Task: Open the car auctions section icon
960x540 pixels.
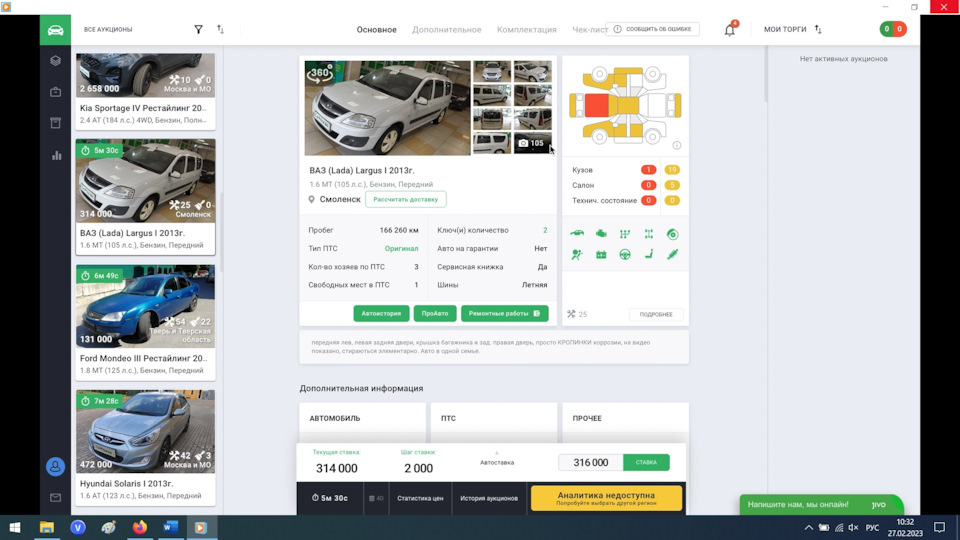Action: (x=55, y=30)
